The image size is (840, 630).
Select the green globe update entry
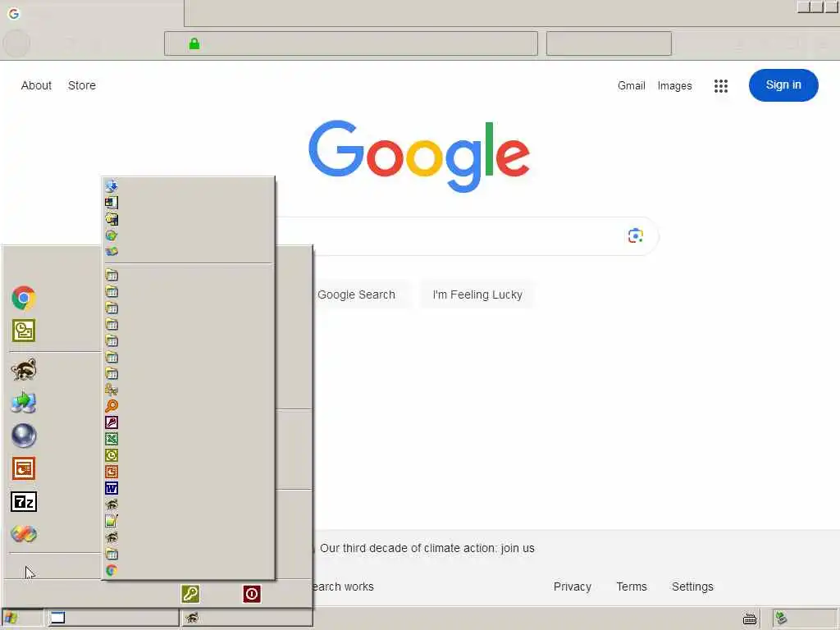pos(112,235)
